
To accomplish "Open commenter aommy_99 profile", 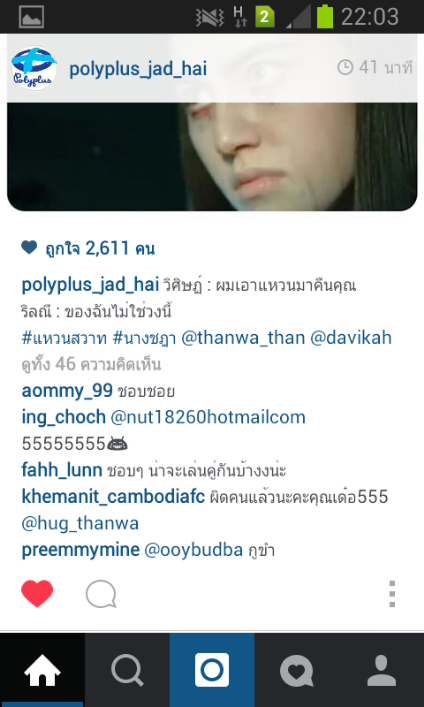I will [67, 390].
